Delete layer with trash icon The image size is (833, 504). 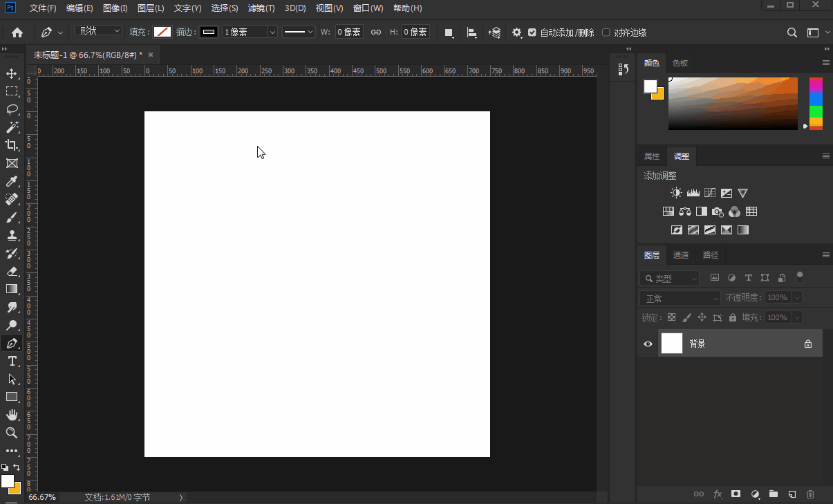coord(811,494)
